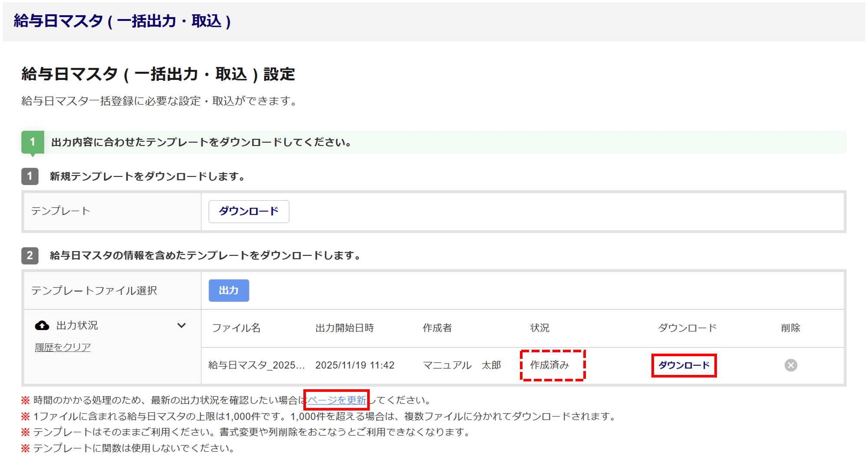Click the 削除 column header
Screen dimensions: 868x467
(790, 328)
